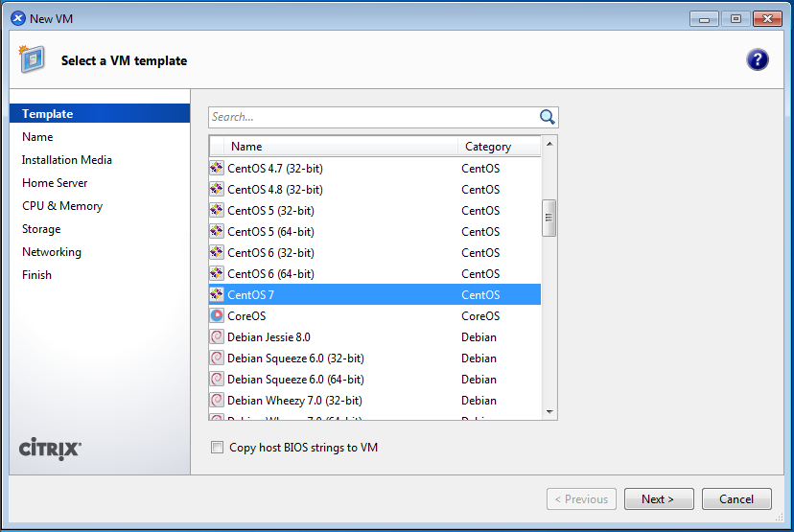Sort templates by the Category column header
This screenshot has width=794, height=532.
point(499,147)
